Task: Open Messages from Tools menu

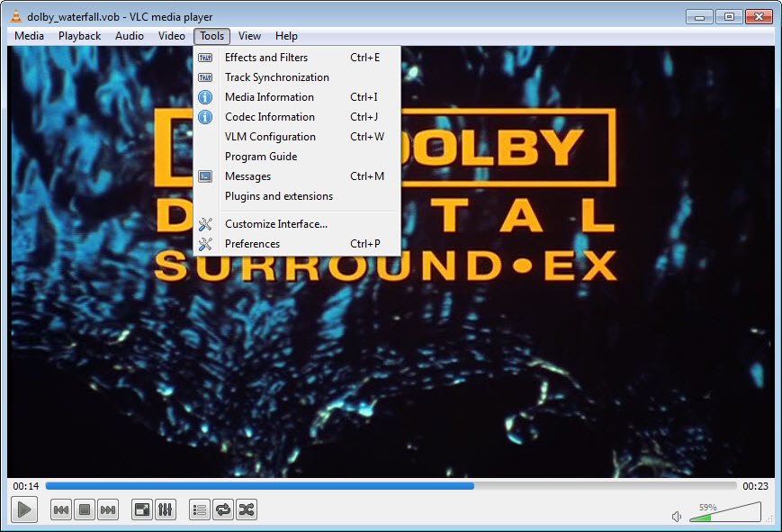Action: [297, 176]
